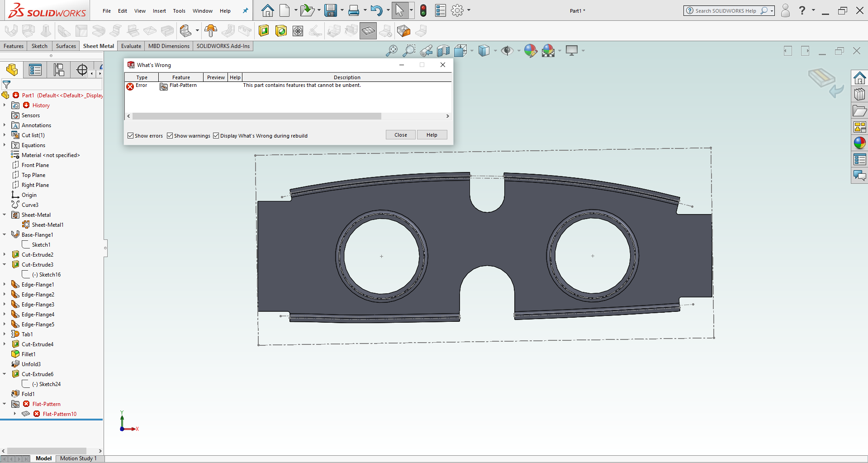
Task: Activate the Section View icon
Action: 443,51
